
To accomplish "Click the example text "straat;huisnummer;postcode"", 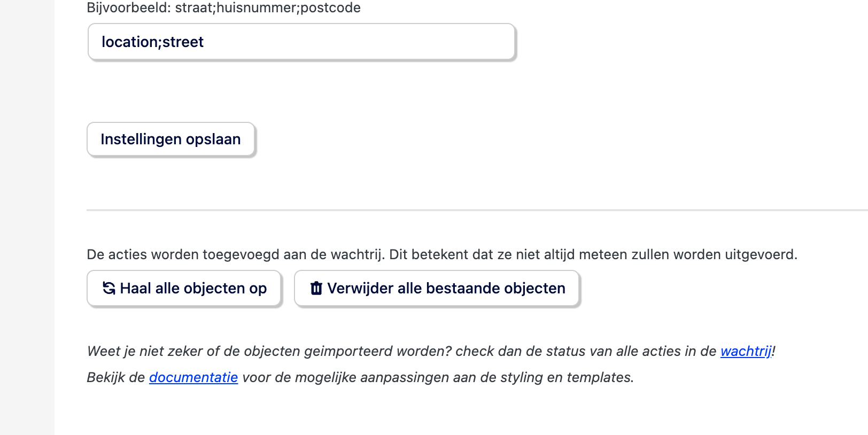I will click(268, 8).
